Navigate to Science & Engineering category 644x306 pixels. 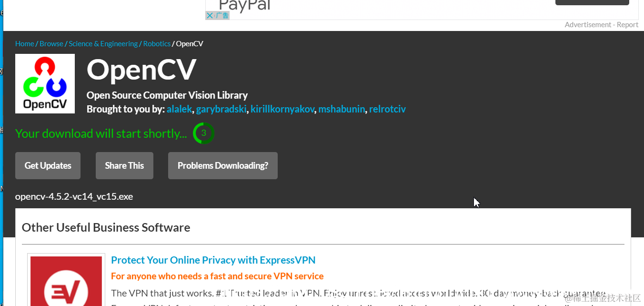(103, 44)
